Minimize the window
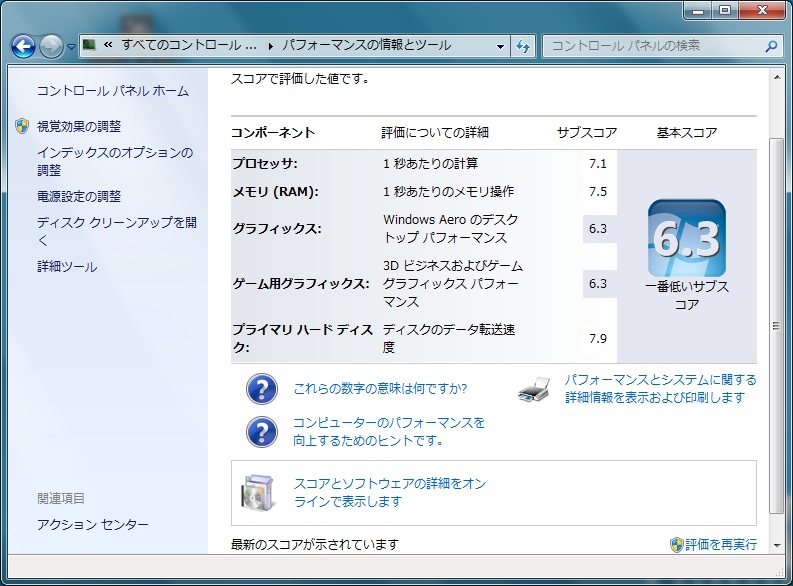 698,10
